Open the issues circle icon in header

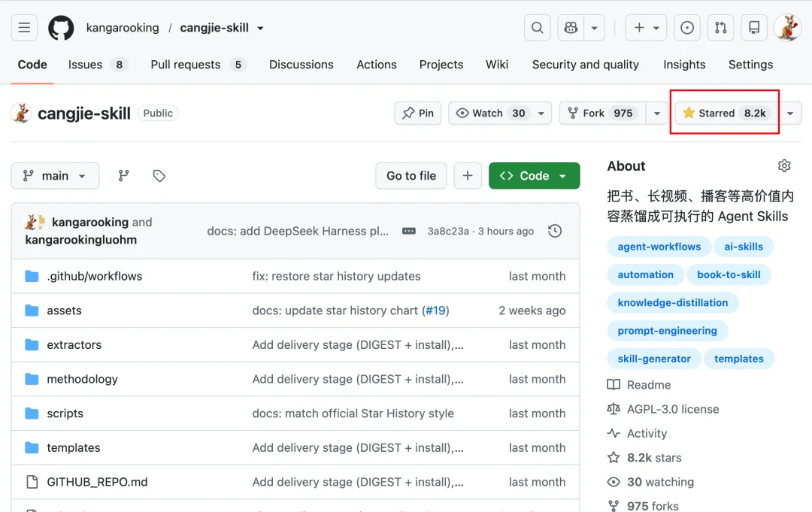click(687, 27)
